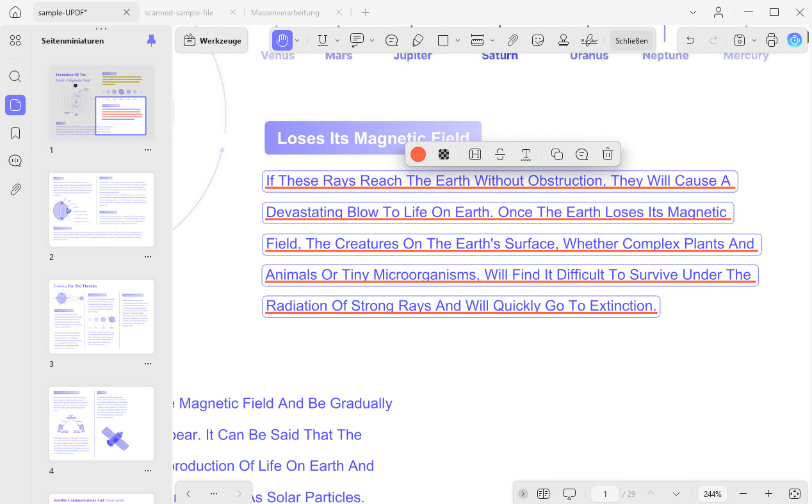Screen dimensions: 812x504
Task: Select the sample-UPDF tab
Action: click(x=63, y=13)
